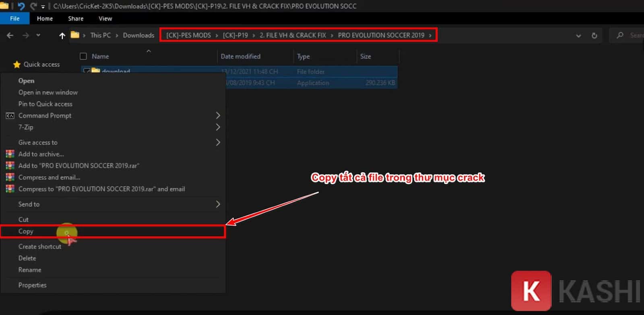Viewport: 644px width, 315px height.
Task: Go up one folder level
Action: point(62,35)
